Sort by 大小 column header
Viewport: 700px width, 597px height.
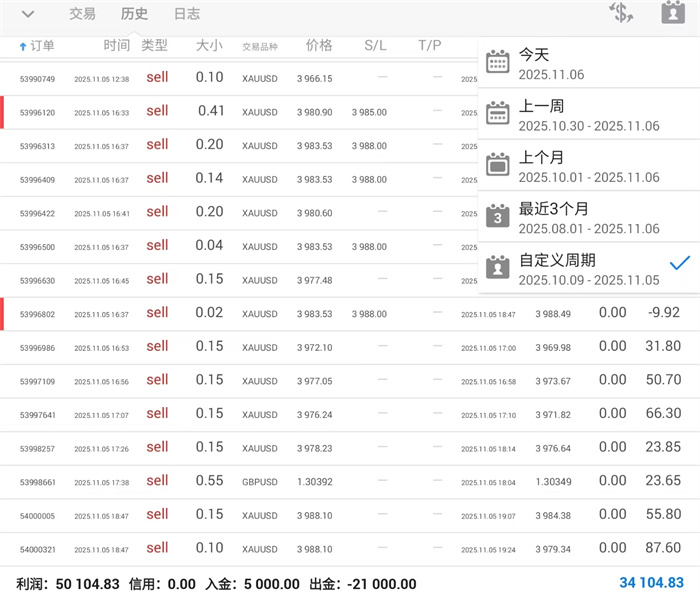[209, 45]
